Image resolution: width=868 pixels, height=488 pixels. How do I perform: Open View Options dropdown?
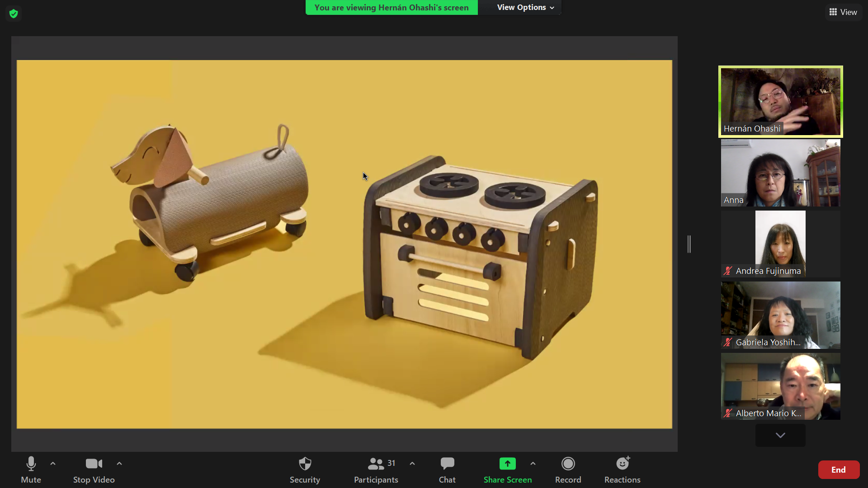525,8
